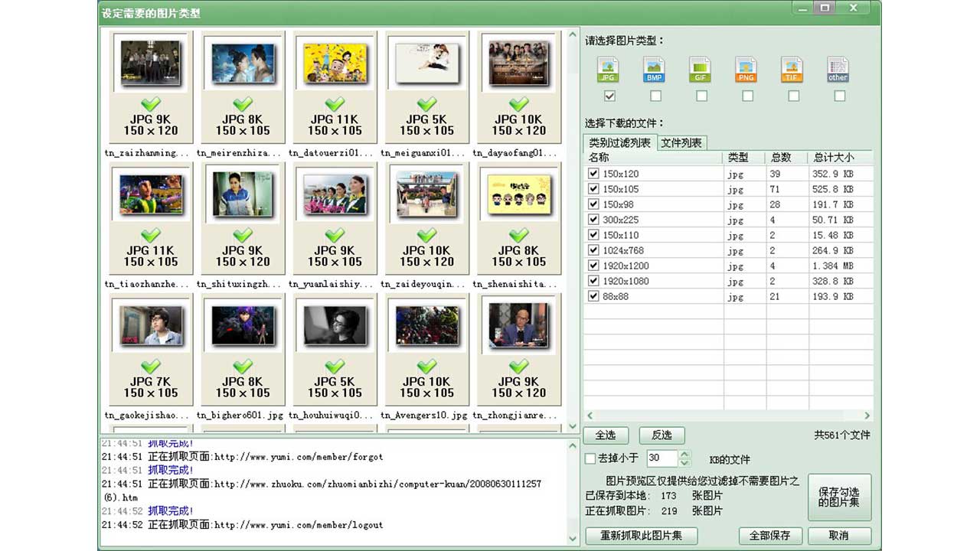Click 取消 to cancel the dialog
This screenshot has width=980, height=551.
[x=838, y=536]
